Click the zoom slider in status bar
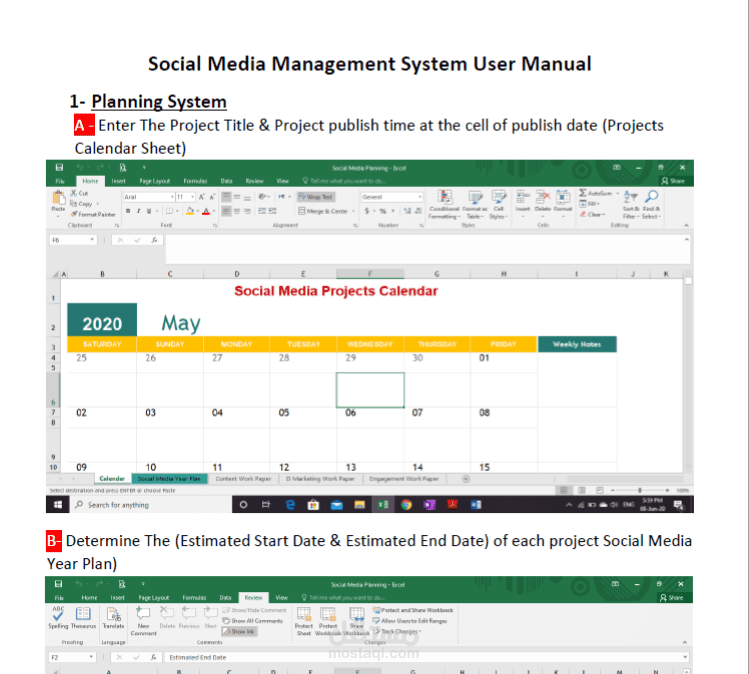 (x=640, y=490)
